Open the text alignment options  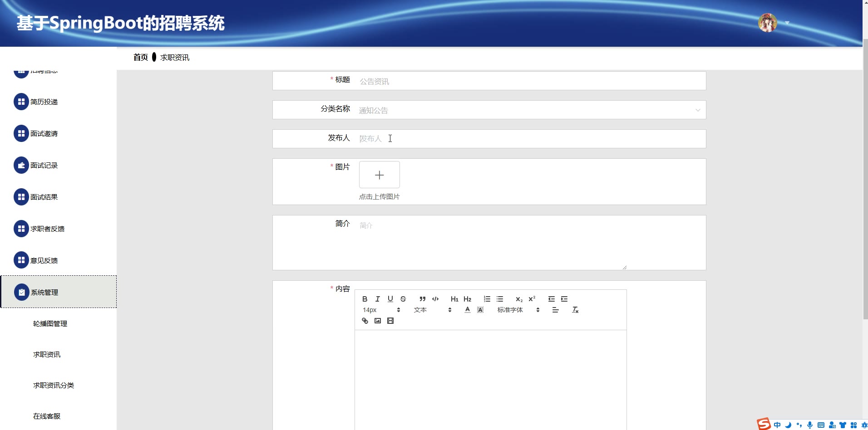click(555, 310)
